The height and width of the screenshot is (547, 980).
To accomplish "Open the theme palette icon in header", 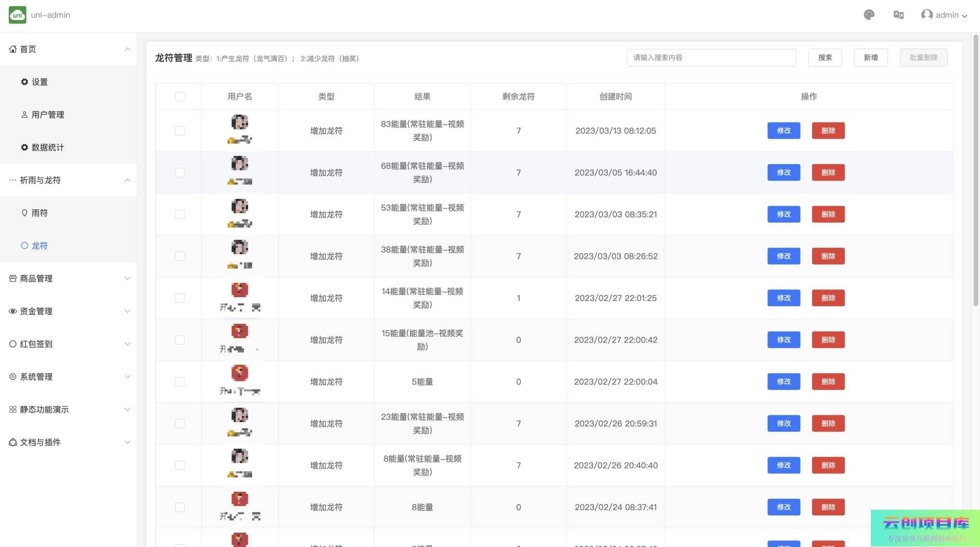I will pyautogui.click(x=869, y=15).
